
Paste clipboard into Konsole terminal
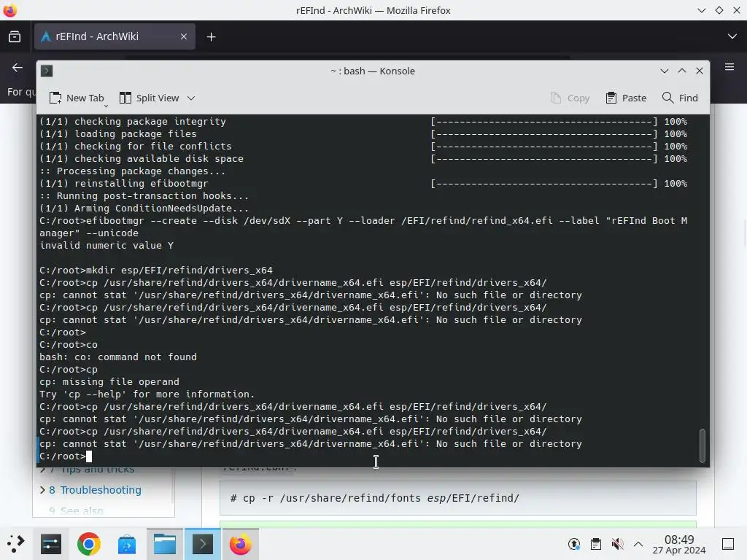pos(626,98)
